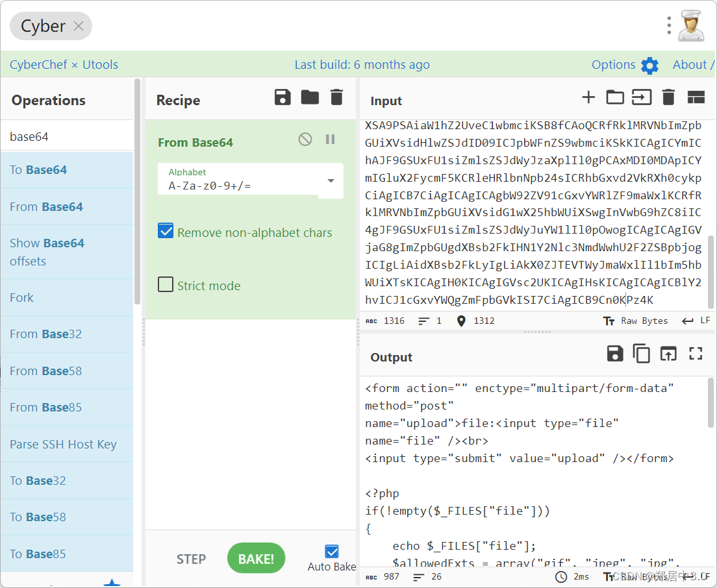Viewport: 717px width, 588px height.
Task: Save the recipe with the floppy icon
Action: tap(283, 97)
